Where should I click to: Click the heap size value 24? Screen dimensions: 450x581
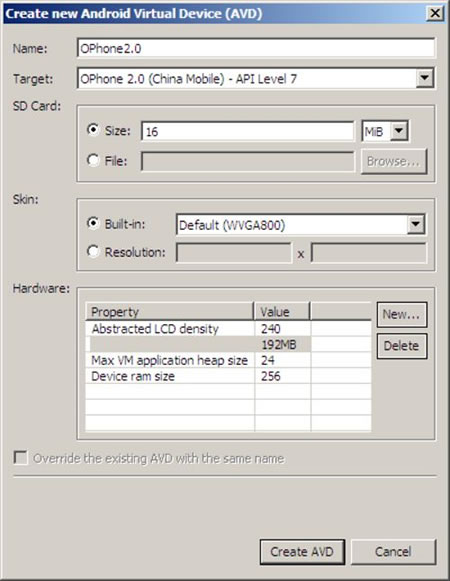[x=282, y=360]
